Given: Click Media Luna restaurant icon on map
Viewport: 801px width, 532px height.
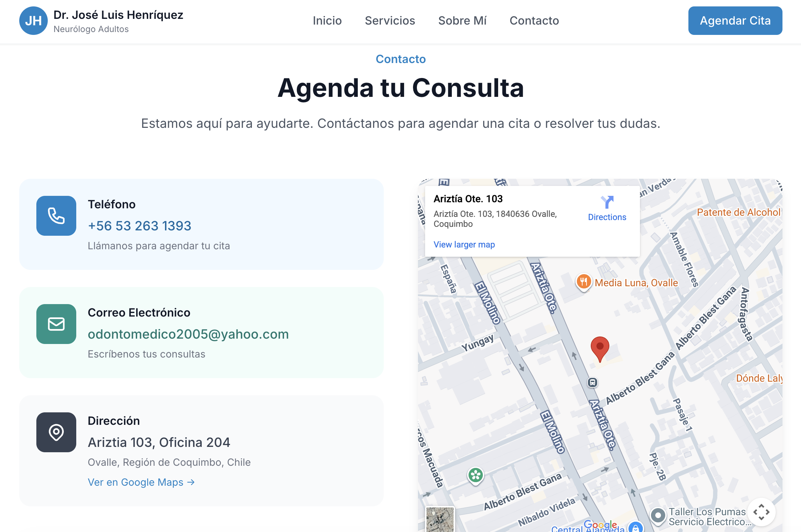Looking at the screenshot, I should pyautogui.click(x=584, y=282).
